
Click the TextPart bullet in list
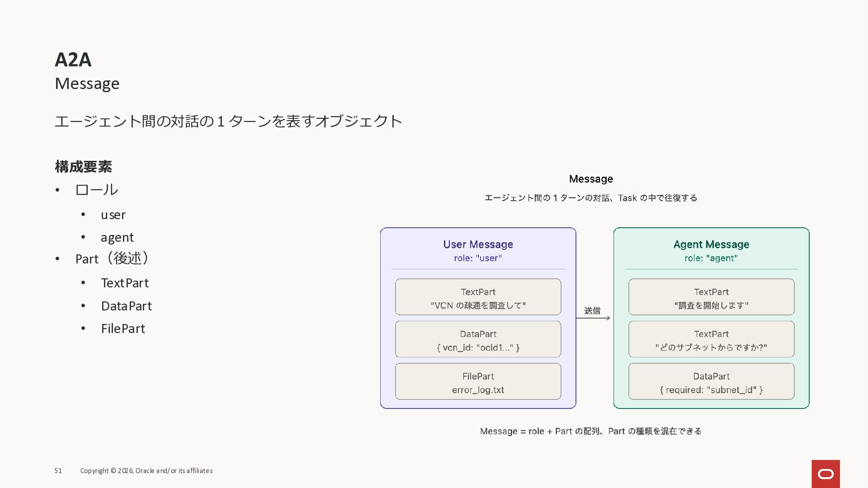(125, 283)
